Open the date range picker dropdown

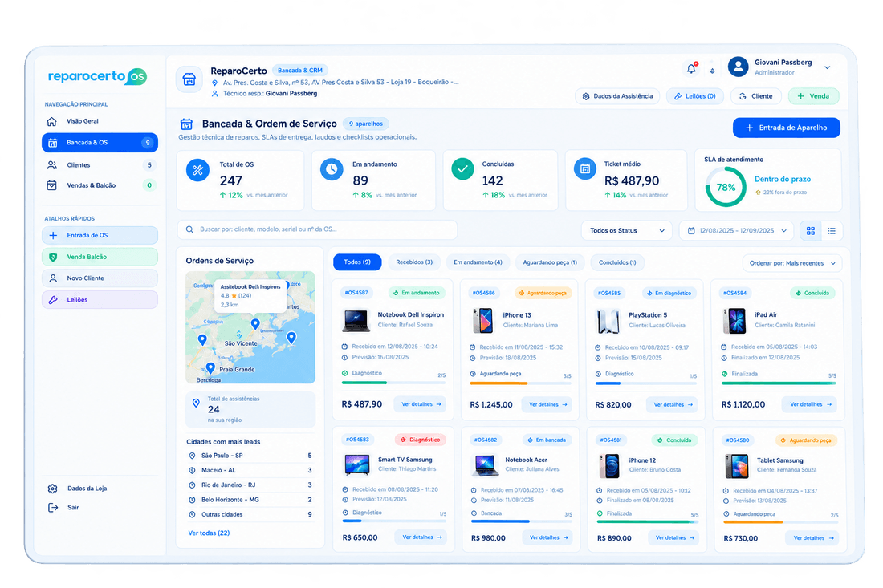pos(737,231)
